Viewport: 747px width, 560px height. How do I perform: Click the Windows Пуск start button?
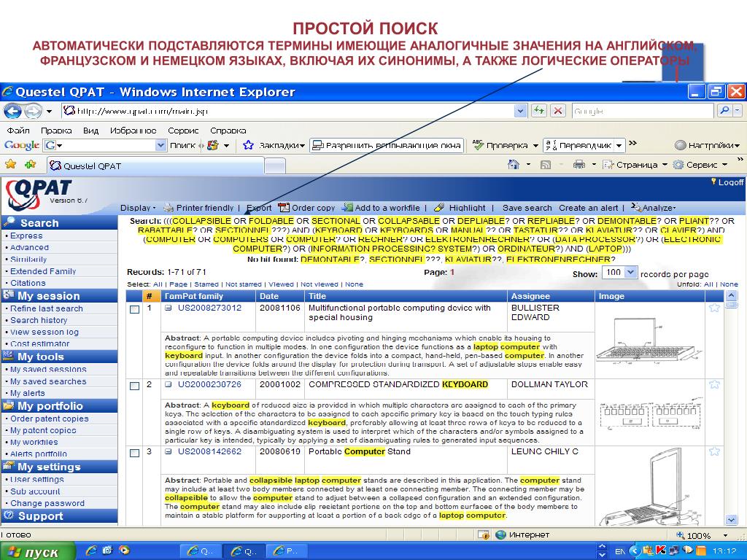38,551
